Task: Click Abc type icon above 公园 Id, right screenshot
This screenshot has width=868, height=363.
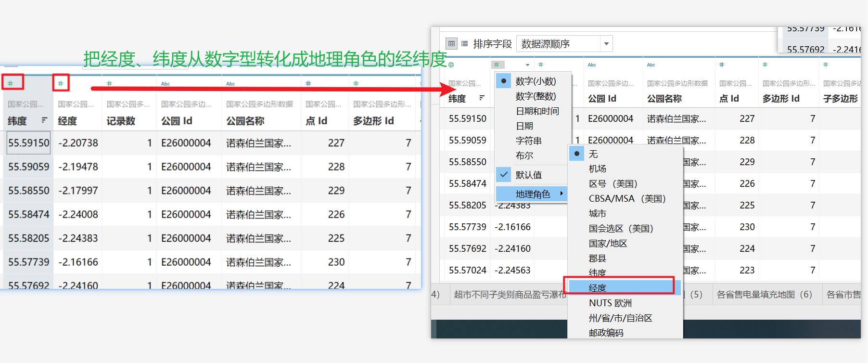Action: tap(592, 65)
